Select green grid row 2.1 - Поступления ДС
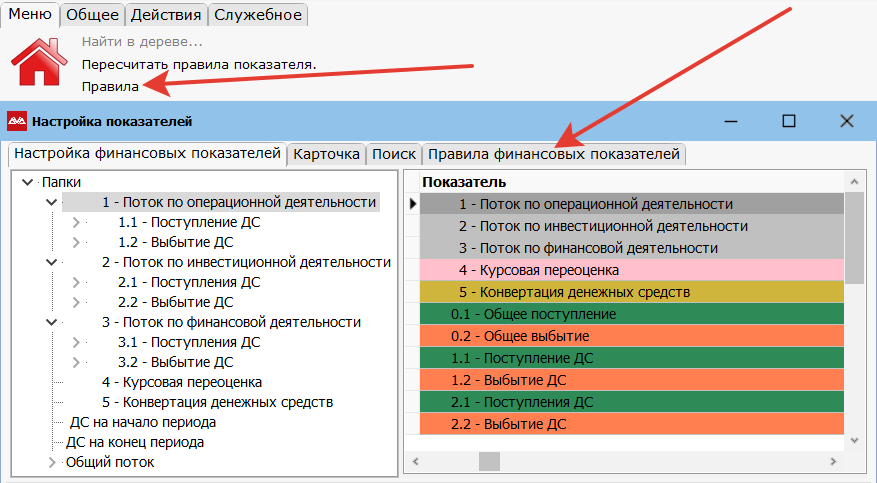The height and width of the screenshot is (483, 877). [631, 402]
